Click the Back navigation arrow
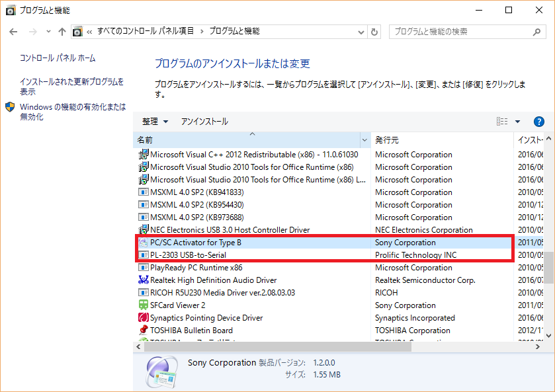This screenshot has width=555, height=392. click(x=13, y=32)
